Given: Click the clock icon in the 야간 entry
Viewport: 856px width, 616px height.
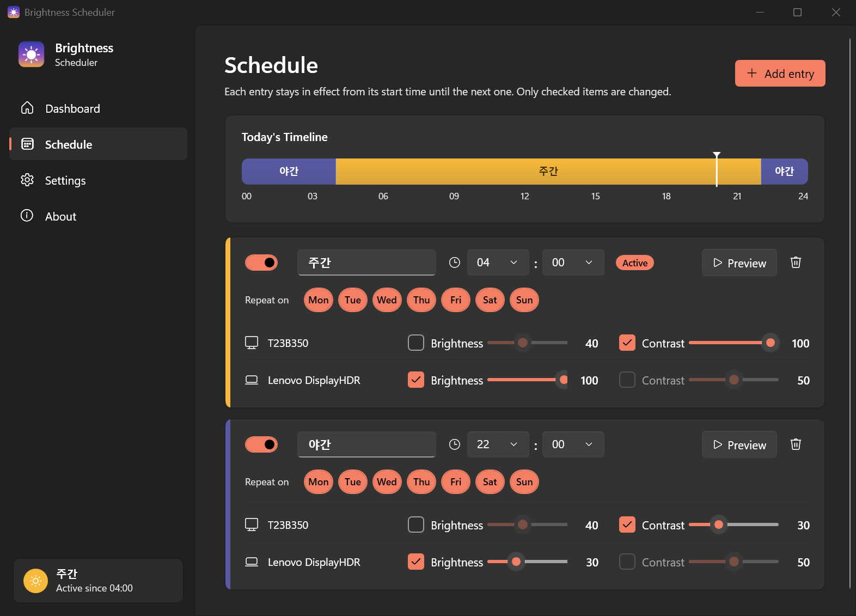Looking at the screenshot, I should click(455, 444).
